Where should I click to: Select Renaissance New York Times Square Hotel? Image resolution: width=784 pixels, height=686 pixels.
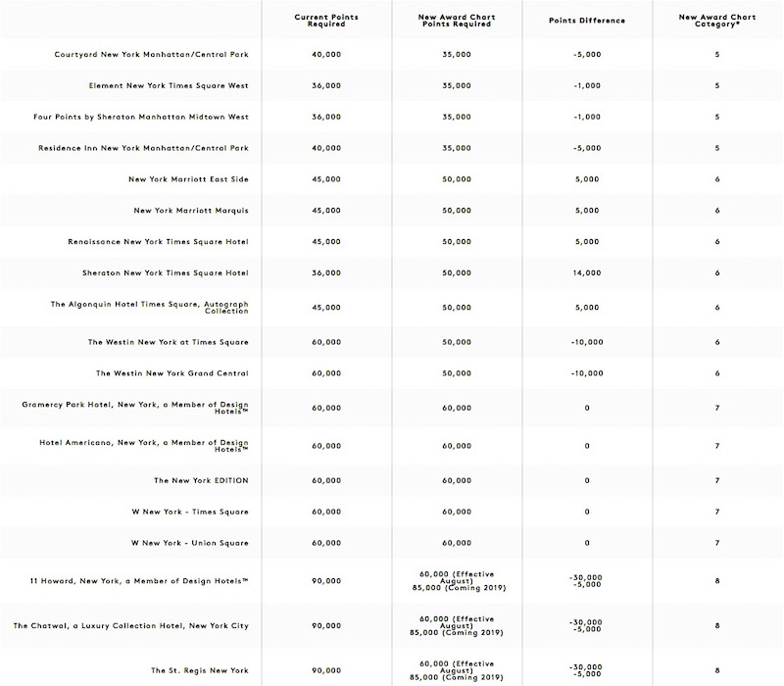[x=158, y=241]
